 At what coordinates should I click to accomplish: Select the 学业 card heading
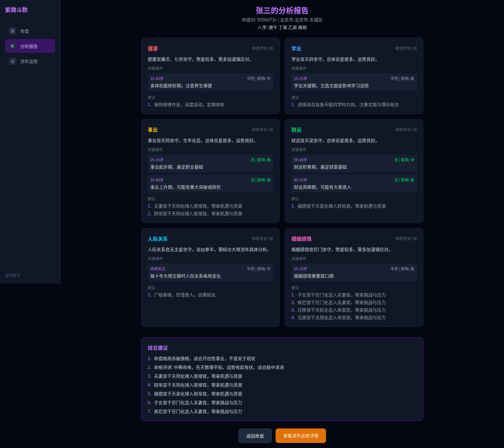(296, 49)
